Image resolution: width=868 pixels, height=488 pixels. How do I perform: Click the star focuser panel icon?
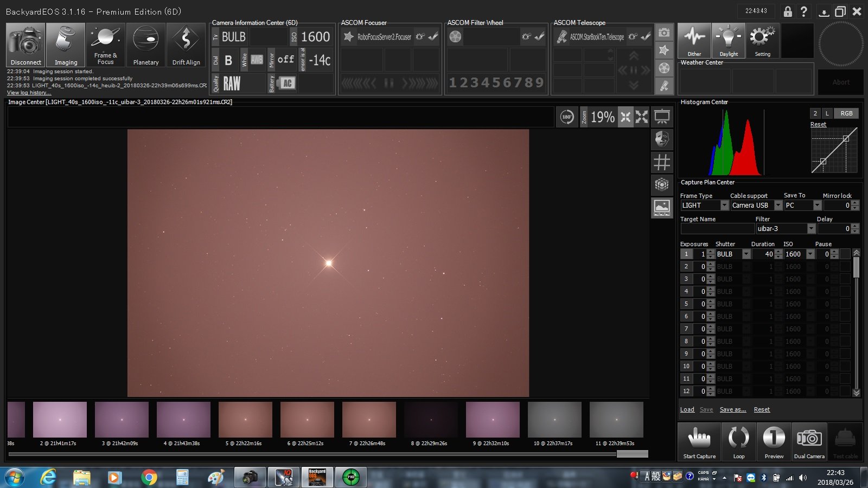click(663, 50)
